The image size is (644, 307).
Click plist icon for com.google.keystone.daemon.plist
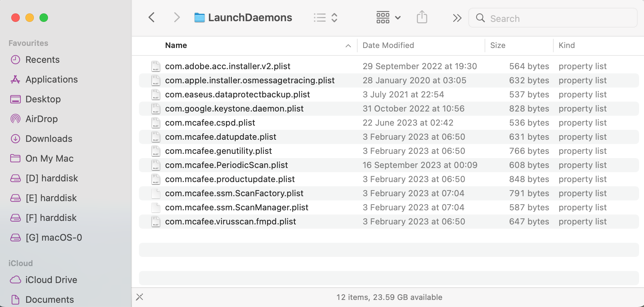click(x=156, y=109)
